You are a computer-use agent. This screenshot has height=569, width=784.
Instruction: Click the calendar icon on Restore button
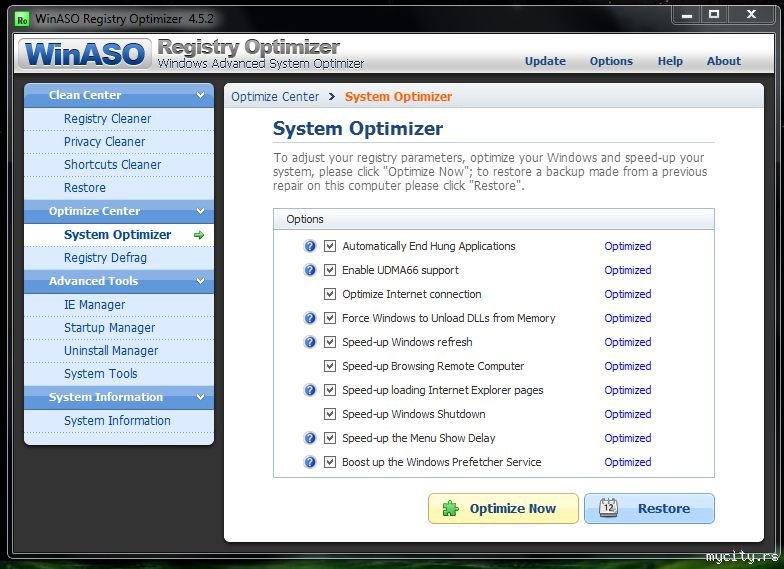(608, 508)
